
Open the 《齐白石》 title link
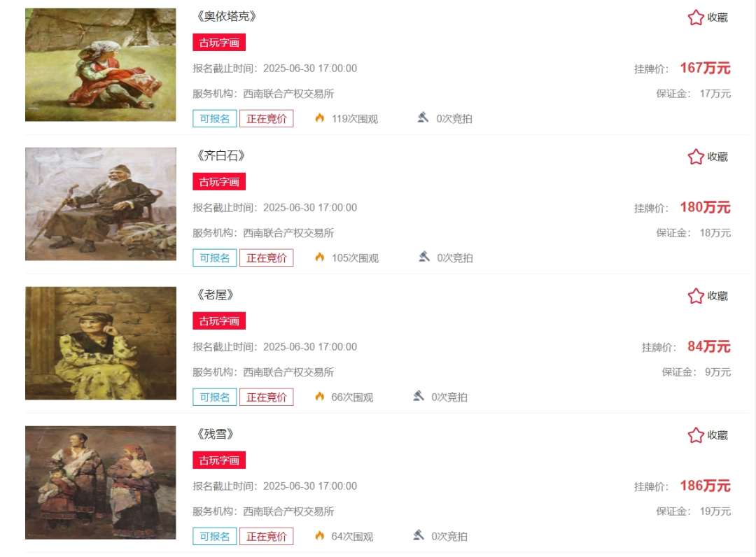pos(220,155)
